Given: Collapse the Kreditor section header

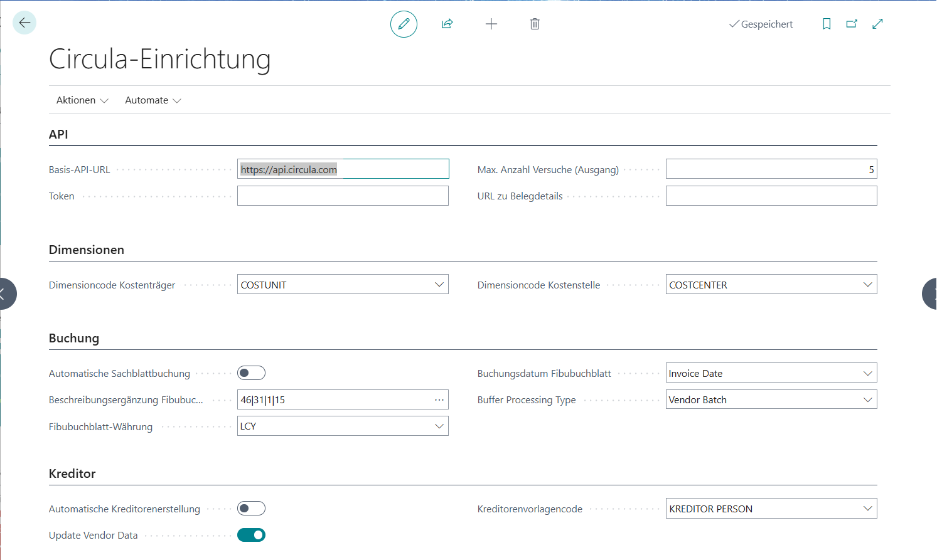Looking at the screenshot, I should point(72,473).
